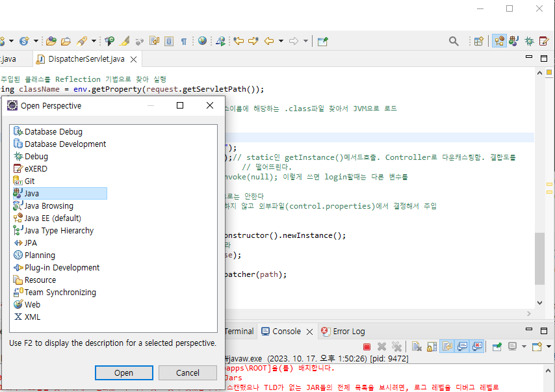Click the editor vertical scrollbar thumb
Viewport: 555px width, 392px height.
click(x=539, y=259)
